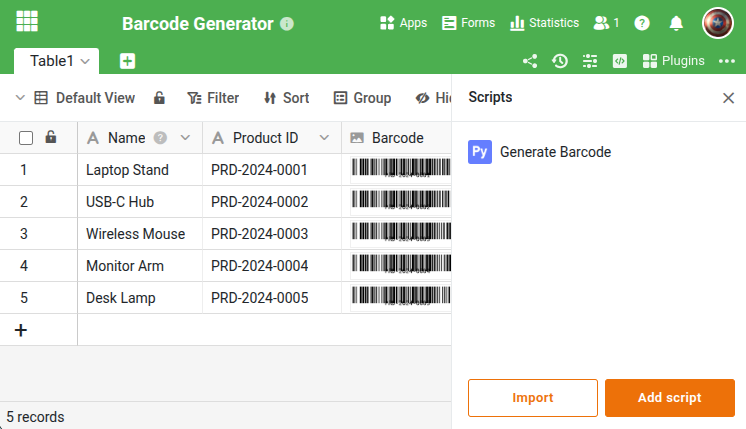The image size is (746, 429).
Task: Select cell PRD-2024-0004
Action: point(272,265)
